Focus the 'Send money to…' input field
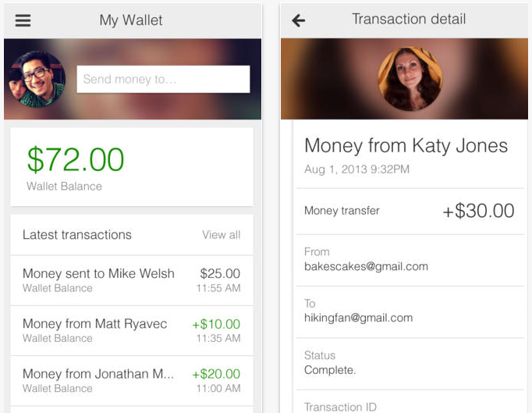 pos(163,79)
